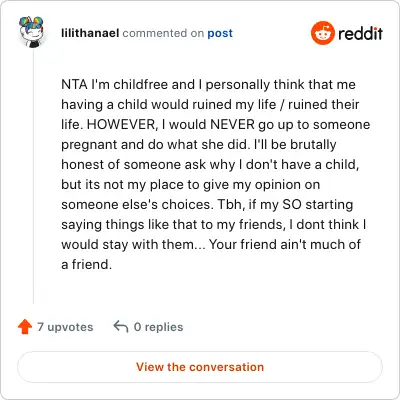Click "Your friend ain't much of" sentence
Image resolution: width=400 pixels, height=400 pixels.
(285, 245)
